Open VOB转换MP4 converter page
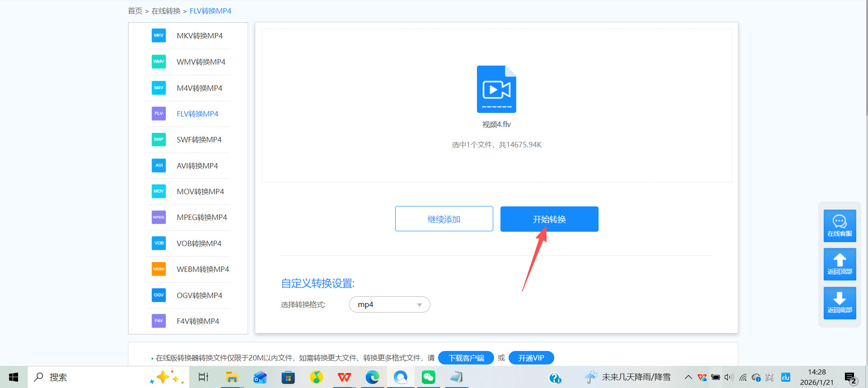This screenshot has width=868, height=388. click(199, 243)
